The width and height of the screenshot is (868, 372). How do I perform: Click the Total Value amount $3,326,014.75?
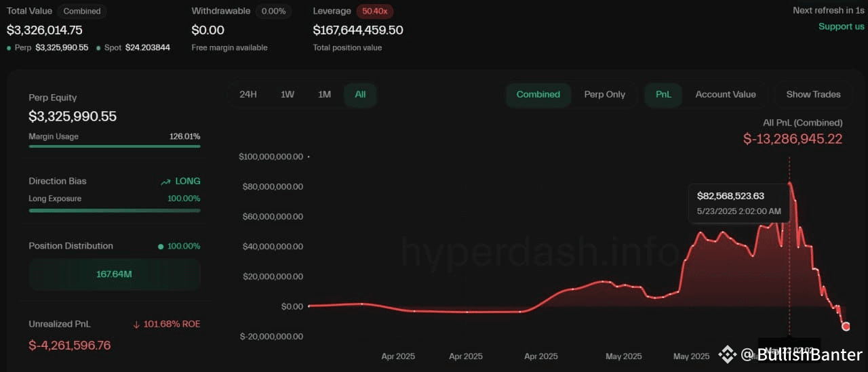point(45,30)
